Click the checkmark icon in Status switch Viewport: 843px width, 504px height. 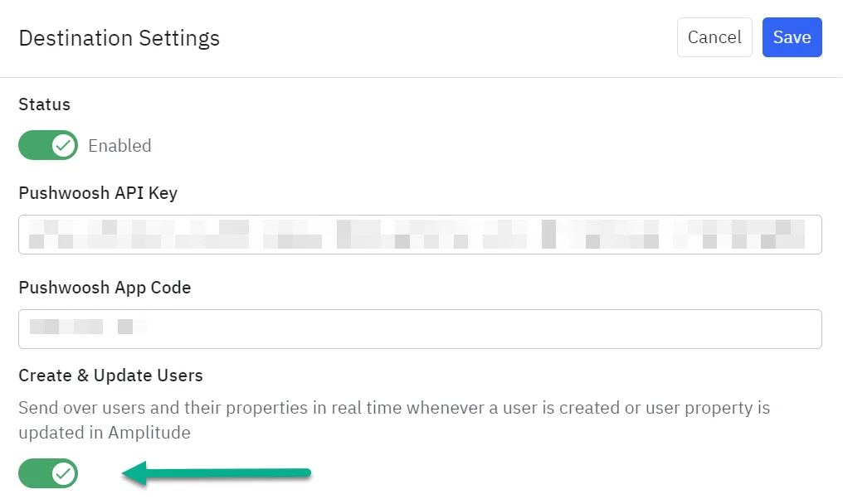pyautogui.click(x=63, y=146)
